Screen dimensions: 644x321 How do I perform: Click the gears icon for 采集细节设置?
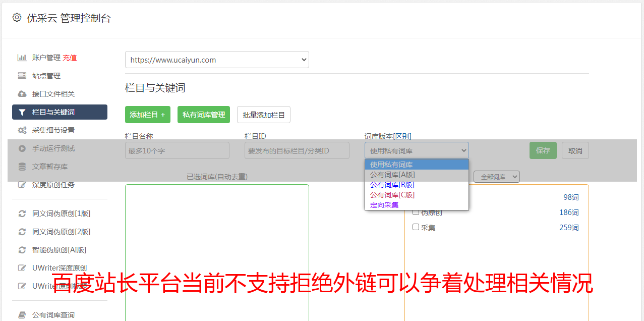pos(22,130)
